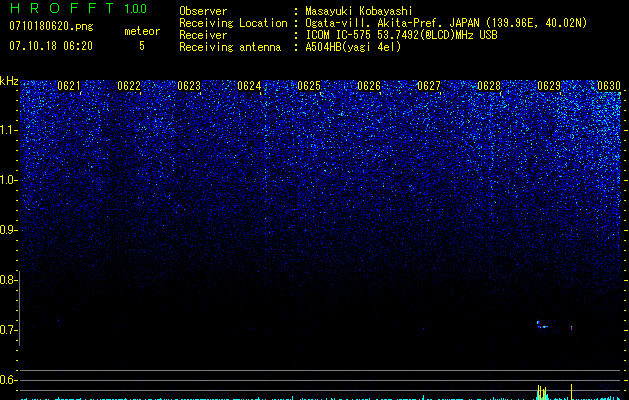Click the tall yellow level spike at bottom
Viewport: 629px width, 400px height.
point(571,392)
